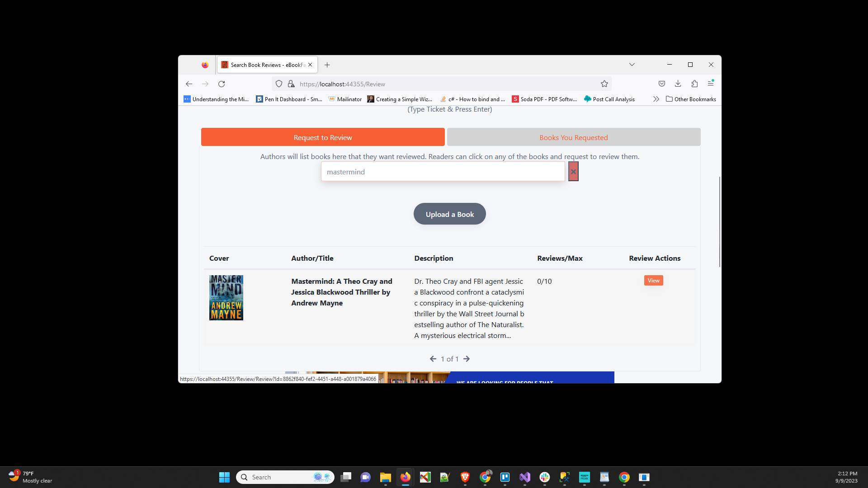
Task: Click the Mastermind book cover thumbnail
Action: (226, 297)
